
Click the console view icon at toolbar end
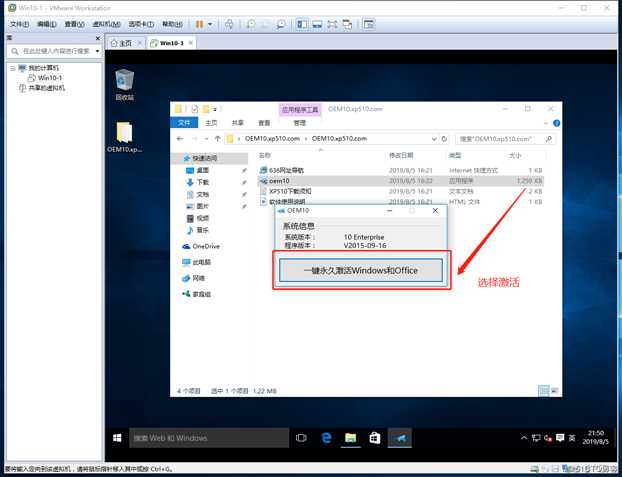click(x=369, y=25)
